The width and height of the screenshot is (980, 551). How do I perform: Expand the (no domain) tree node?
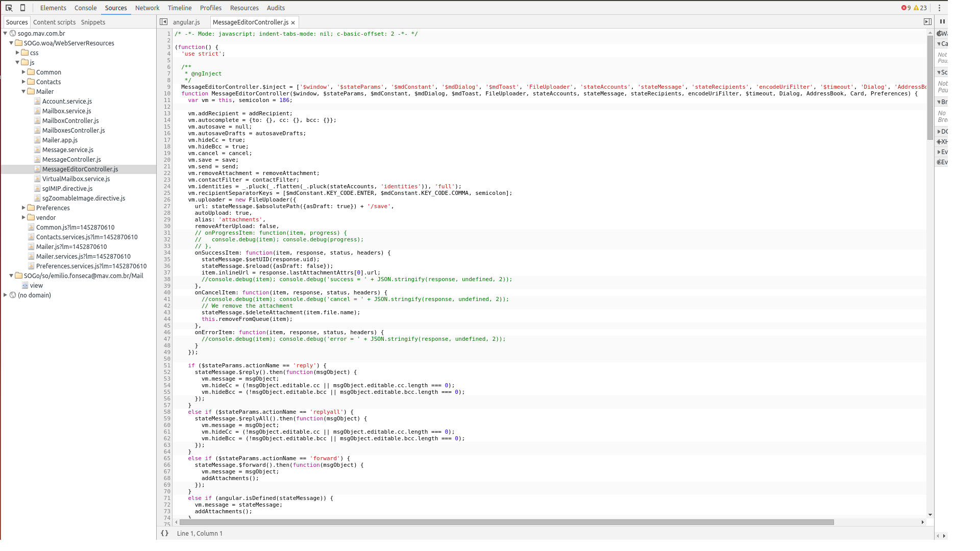tap(5, 295)
